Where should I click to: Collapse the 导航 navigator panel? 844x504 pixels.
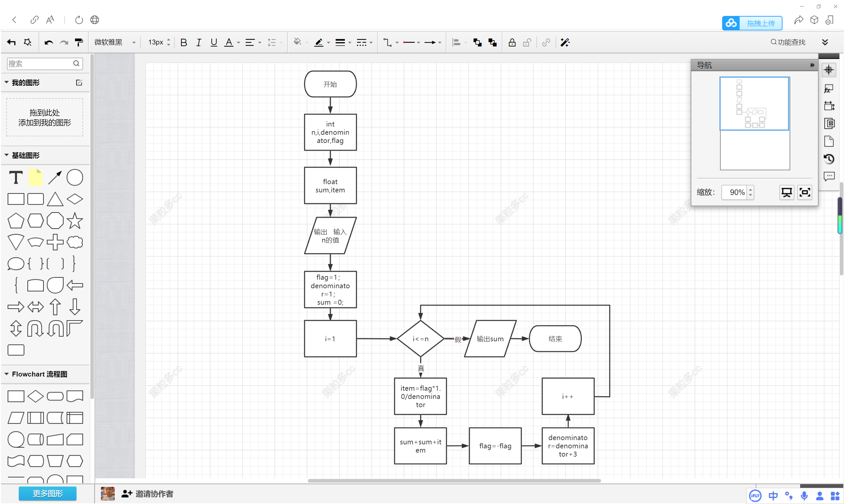[x=812, y=65]
